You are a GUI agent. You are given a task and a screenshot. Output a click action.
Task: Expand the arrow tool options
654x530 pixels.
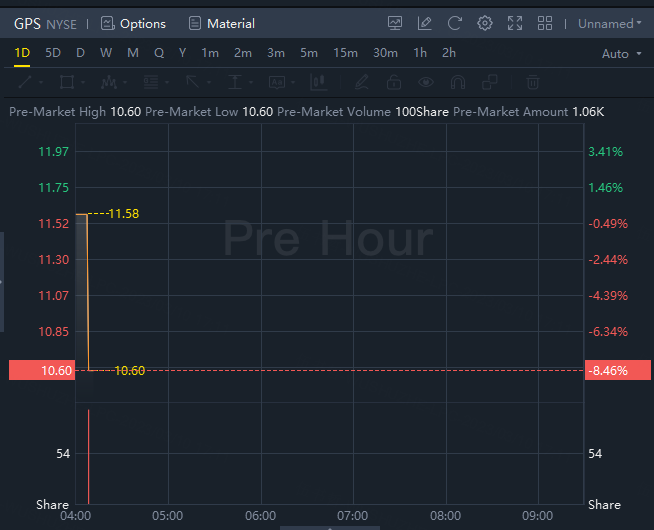(209, 83)
